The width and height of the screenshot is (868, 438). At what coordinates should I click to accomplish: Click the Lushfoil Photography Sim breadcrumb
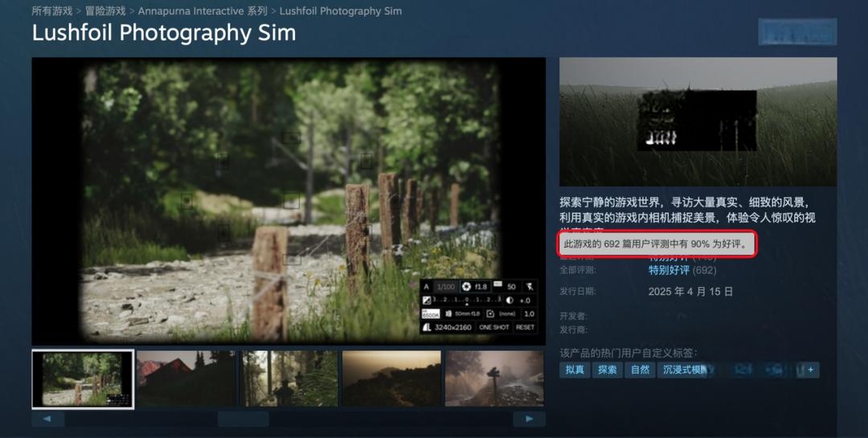(x=341, y=11)
